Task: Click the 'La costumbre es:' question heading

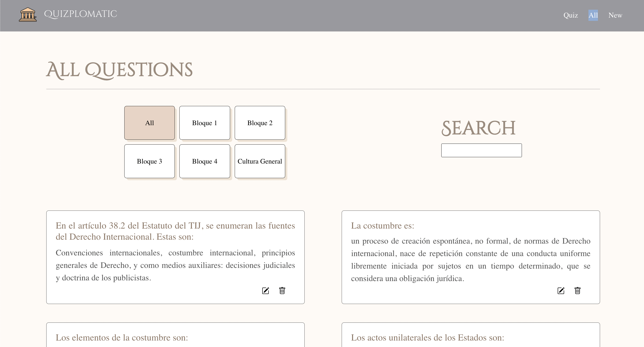Action: point(382,226)
